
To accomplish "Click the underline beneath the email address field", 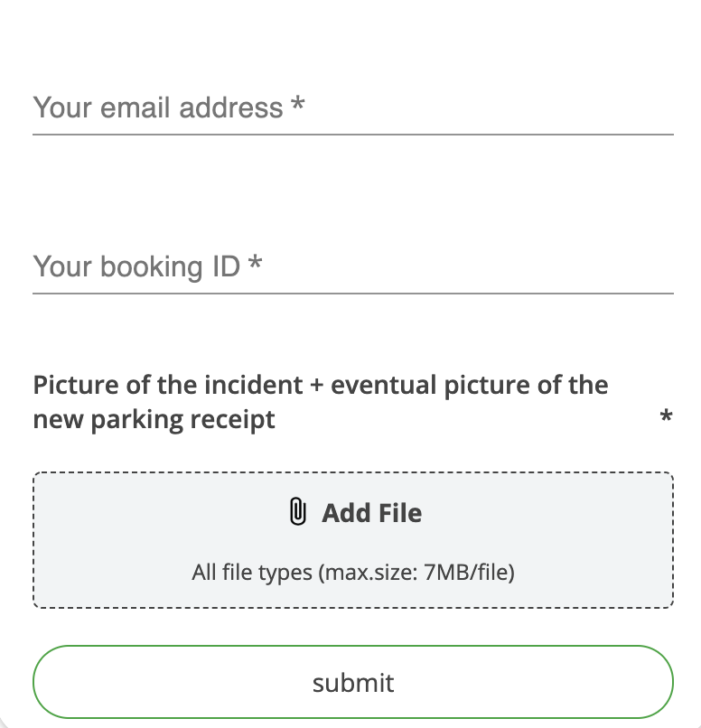I will point(353,135).
